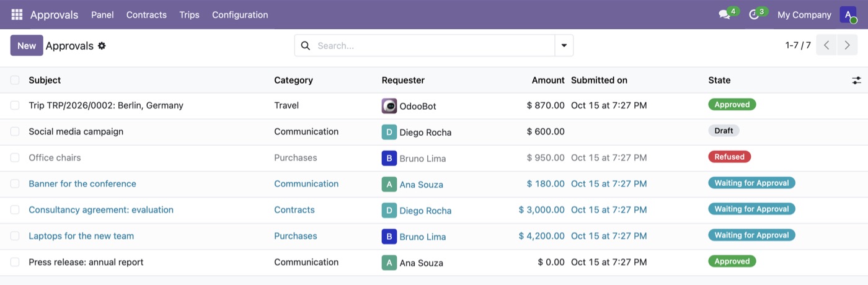
Task: Click Waiting for Approval badge on Laptops row
Action: [x=751, y=235]
